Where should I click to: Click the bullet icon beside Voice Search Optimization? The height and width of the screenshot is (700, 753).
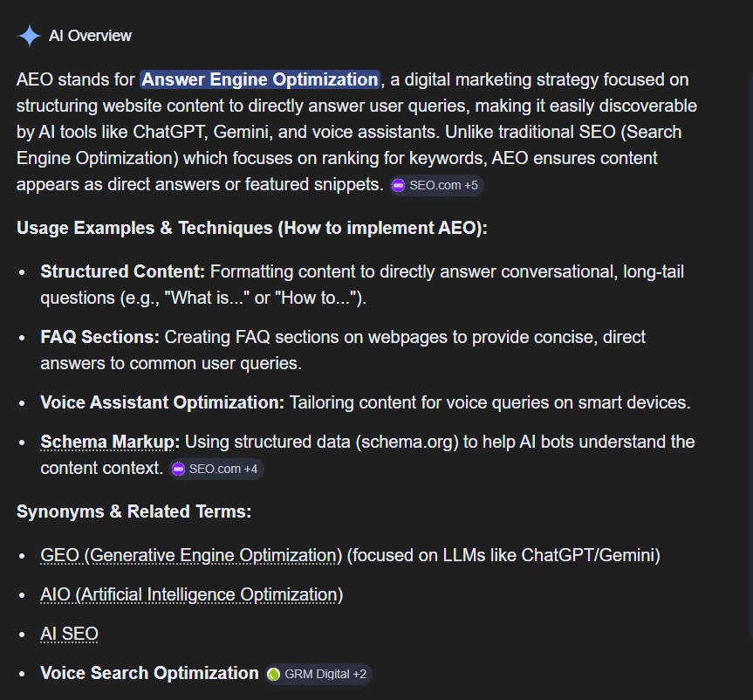pyautogui.click(x=21, y=673)
